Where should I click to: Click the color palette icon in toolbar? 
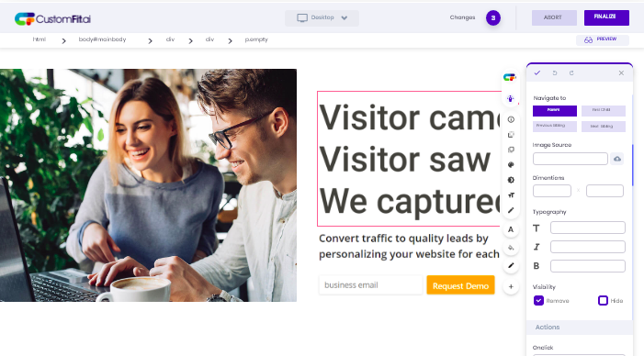click(511, 165)
